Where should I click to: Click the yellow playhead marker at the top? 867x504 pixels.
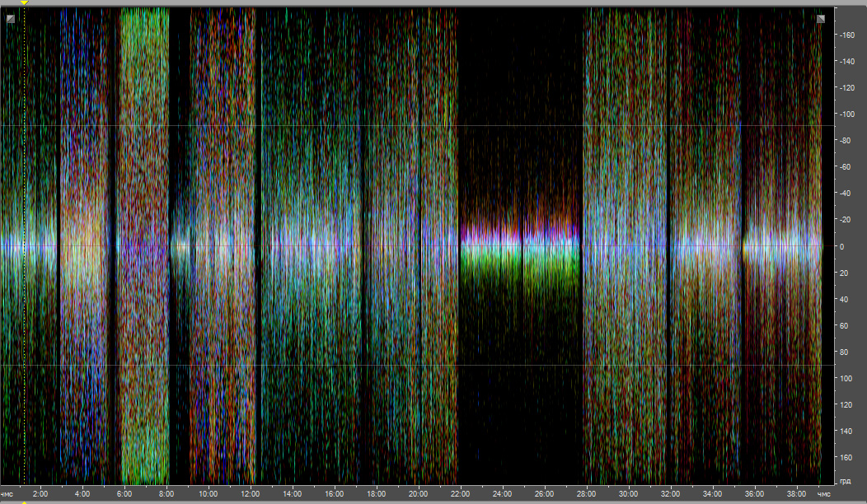[24, 3]
